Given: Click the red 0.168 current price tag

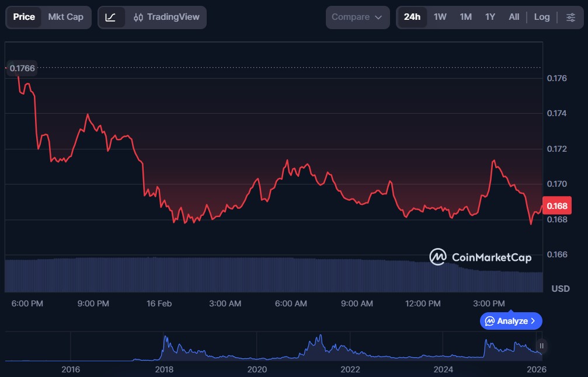Looking at the screenshot, I should (x=559, y=206).
